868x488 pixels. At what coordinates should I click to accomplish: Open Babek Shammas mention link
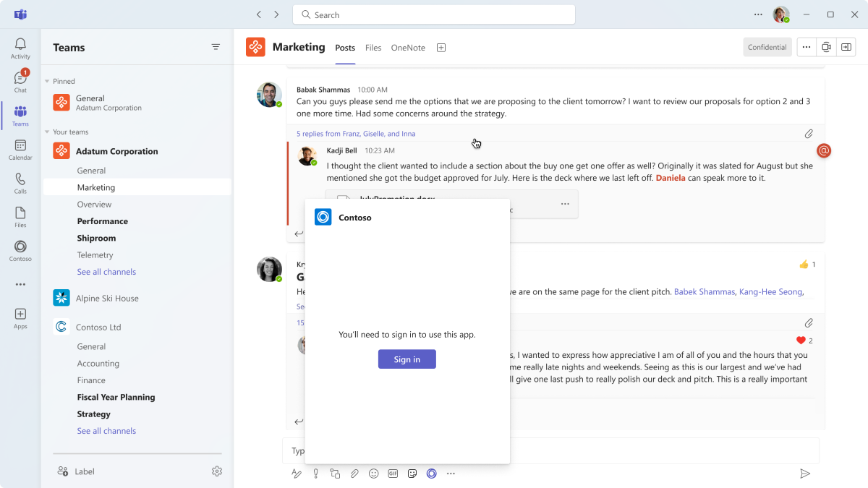click(704, 292)
